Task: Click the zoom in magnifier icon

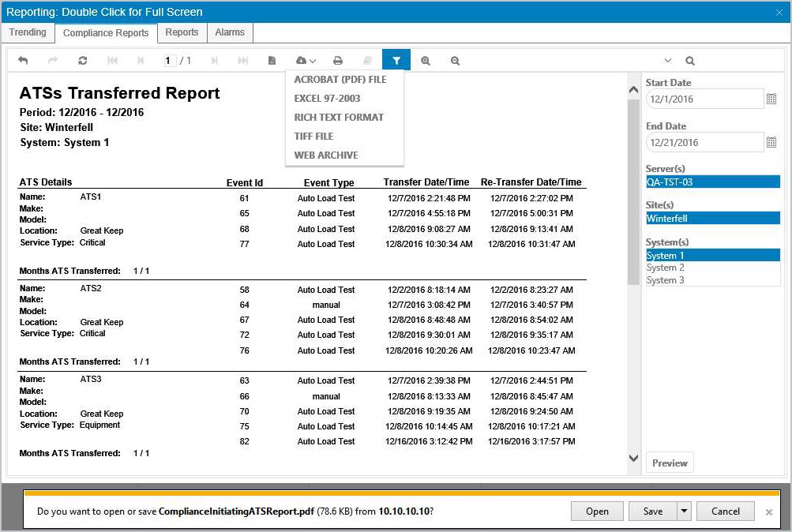Action: coord(426,61)
